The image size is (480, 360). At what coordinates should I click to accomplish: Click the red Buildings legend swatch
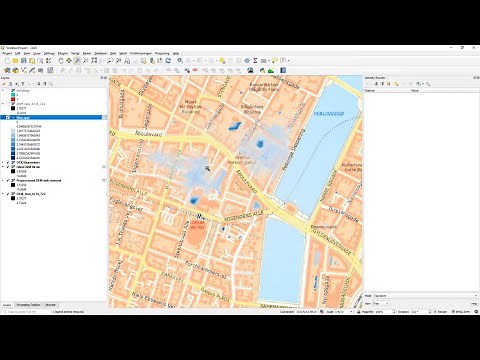[13, 99]
